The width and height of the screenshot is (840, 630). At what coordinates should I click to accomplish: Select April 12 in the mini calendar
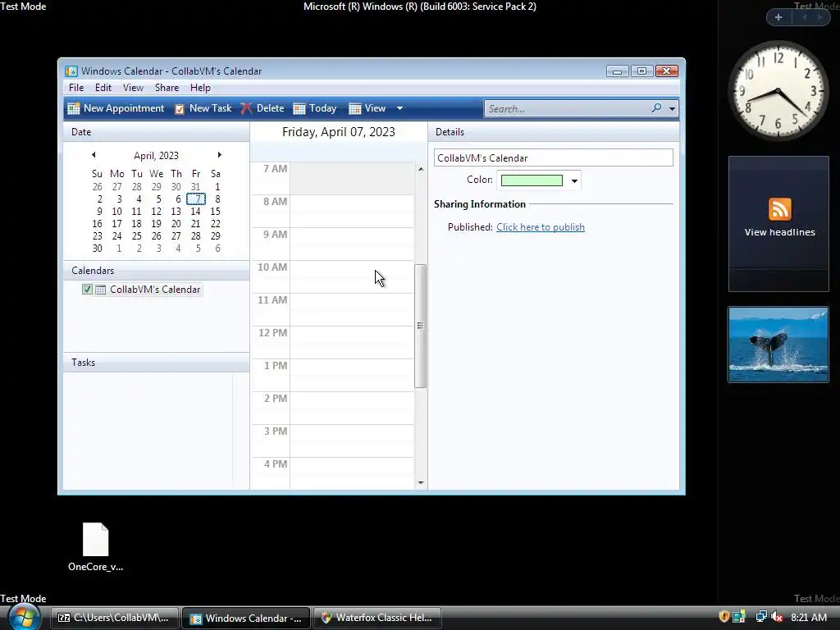click(156, 212)
